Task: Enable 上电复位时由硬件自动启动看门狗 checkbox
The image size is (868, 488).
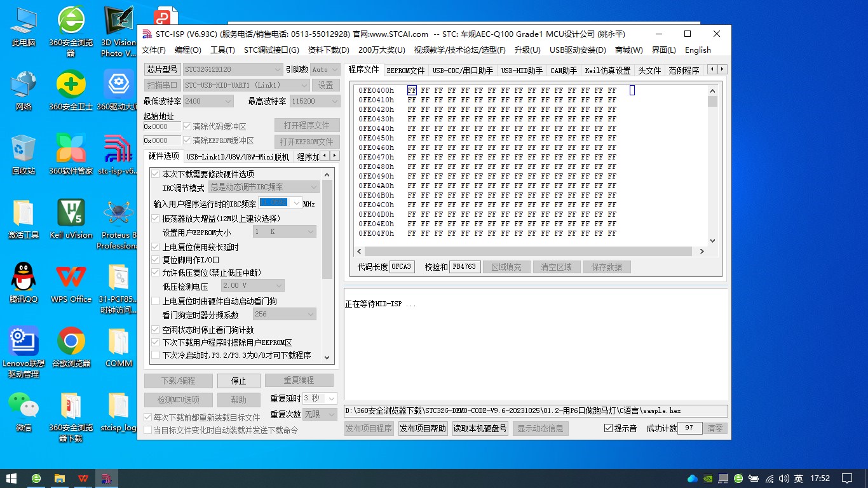Action: tap(156, 301)
